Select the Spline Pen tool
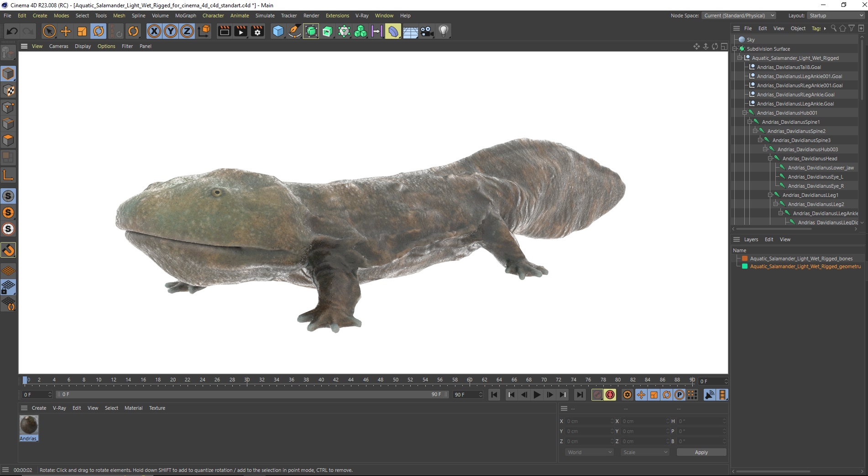Viewport: 868px width, 476px height. [x=295, y=31]
